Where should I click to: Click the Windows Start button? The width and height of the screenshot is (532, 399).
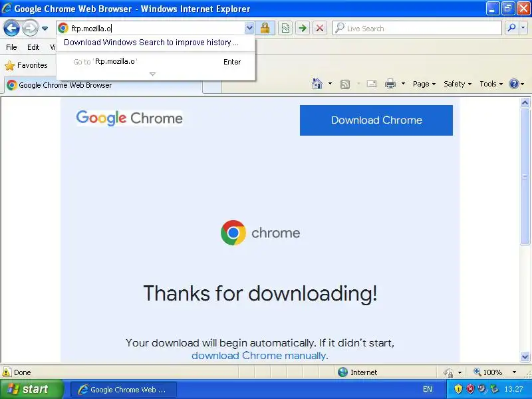coord(31,389)
